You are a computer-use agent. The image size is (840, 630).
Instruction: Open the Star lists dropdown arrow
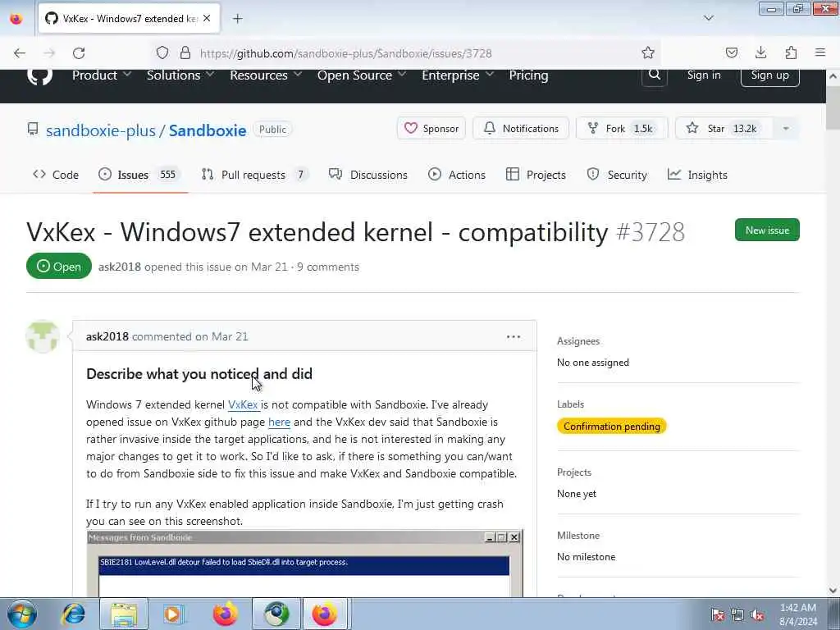785,129
